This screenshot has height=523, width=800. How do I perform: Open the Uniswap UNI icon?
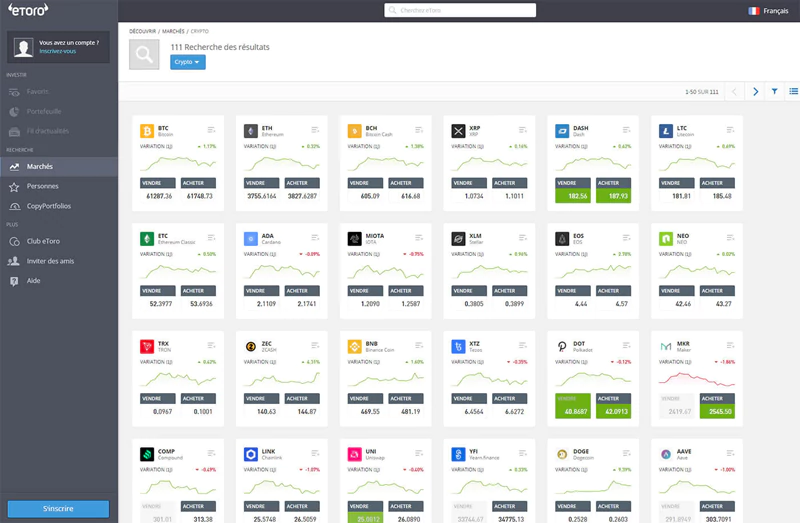(355, 454)
